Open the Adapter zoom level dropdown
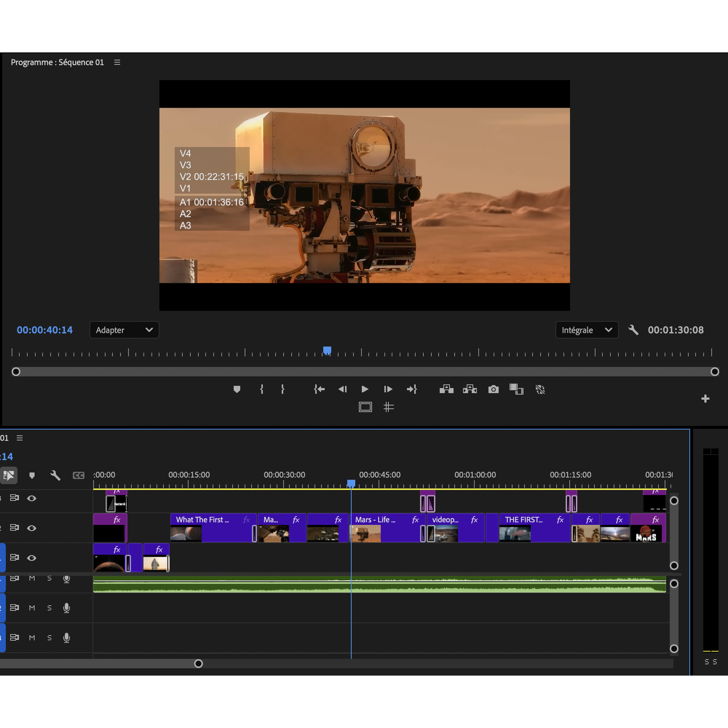Viewport: 728px width, 728px height. tap(124, 330)
